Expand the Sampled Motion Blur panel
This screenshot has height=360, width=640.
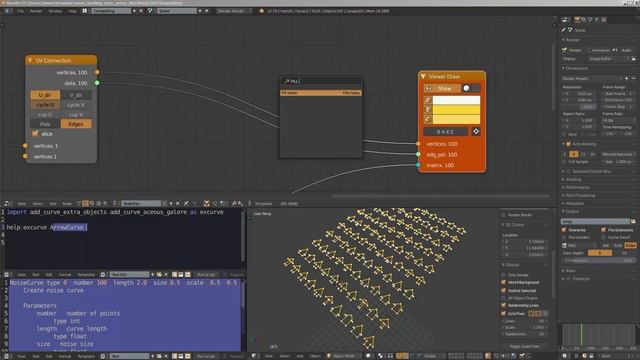[564, 171]
